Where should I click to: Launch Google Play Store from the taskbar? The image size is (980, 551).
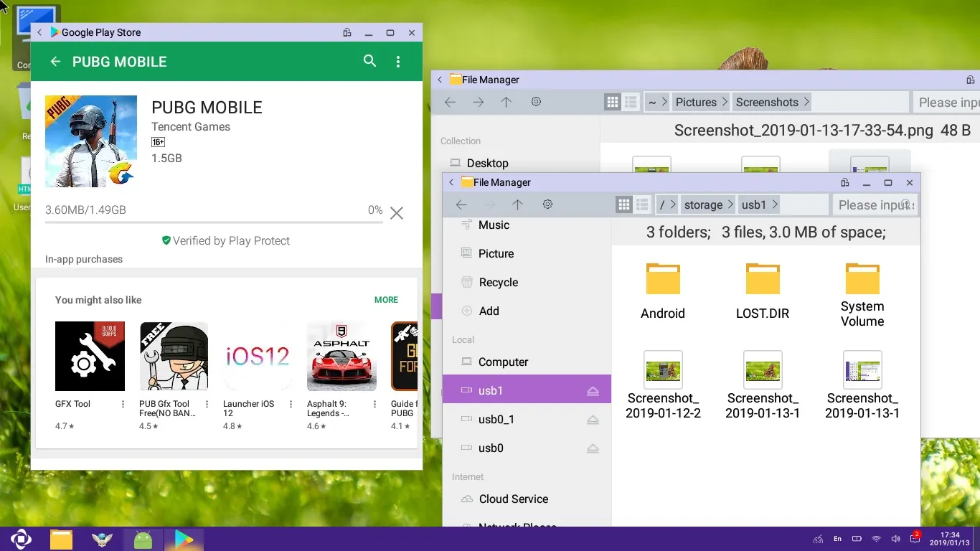point(184,538)
